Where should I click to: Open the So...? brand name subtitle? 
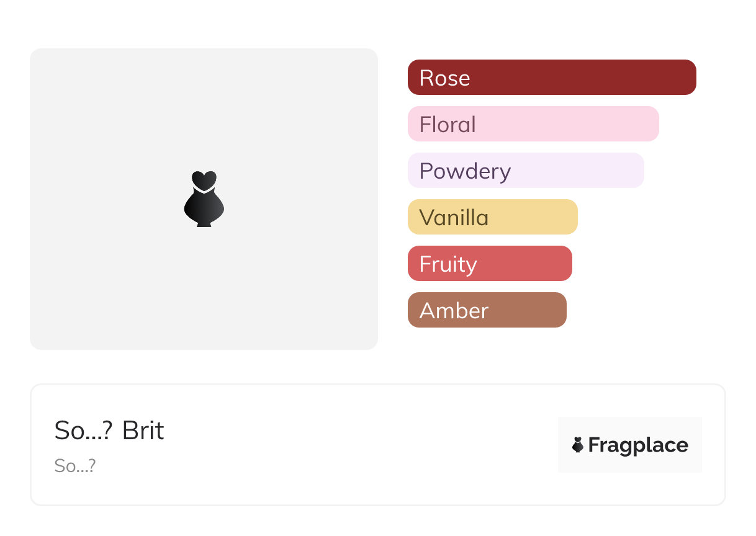(x=75, y=466)
